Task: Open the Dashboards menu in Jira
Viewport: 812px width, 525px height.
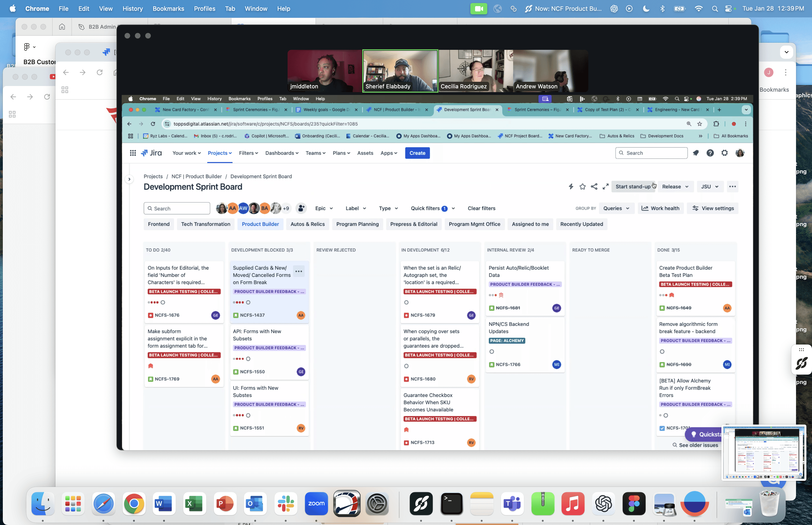Action: coord(281,153)
